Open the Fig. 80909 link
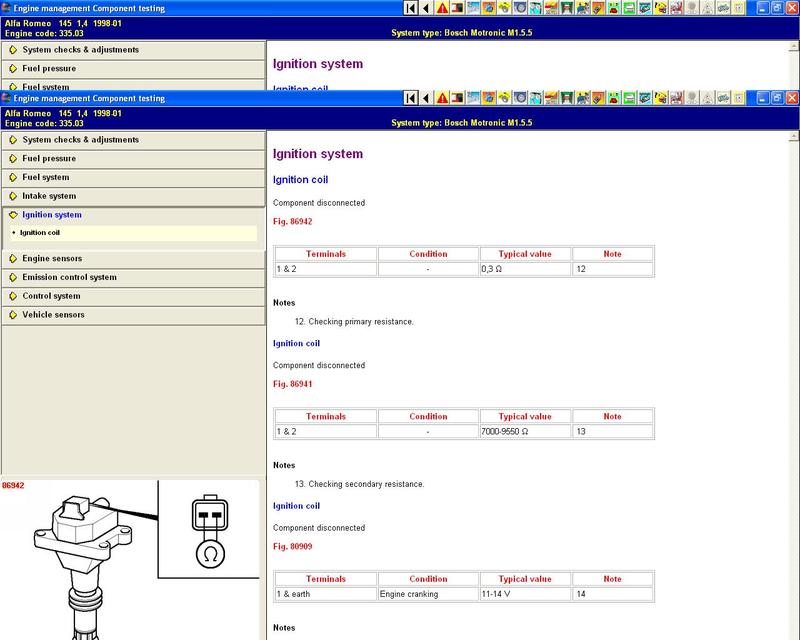The width and height of the screenshot is (800, 640). (292, 546)
